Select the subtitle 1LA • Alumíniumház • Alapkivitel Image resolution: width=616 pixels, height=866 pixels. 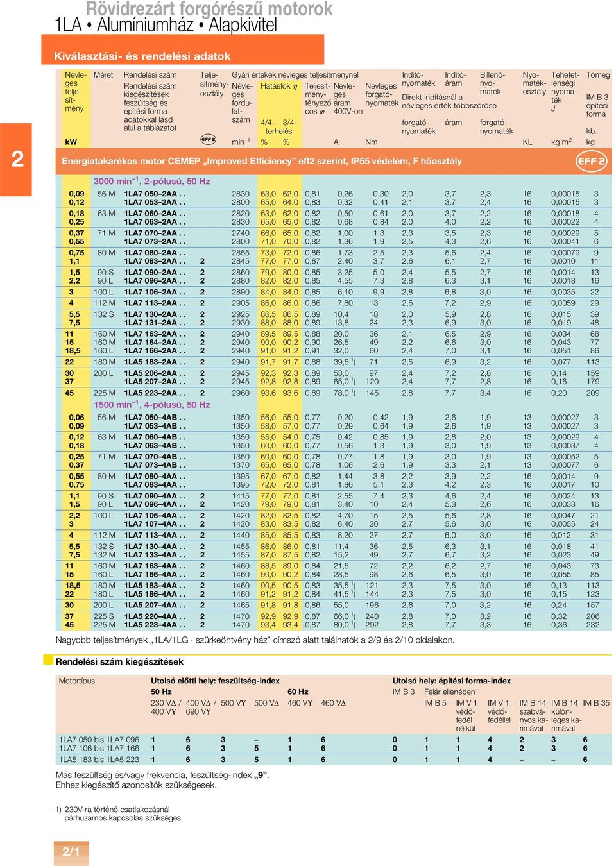click(x=166, y=25)
